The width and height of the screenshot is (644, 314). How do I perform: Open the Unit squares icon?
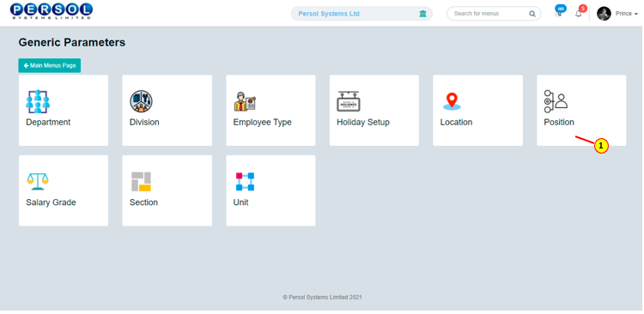click(246, 181)
